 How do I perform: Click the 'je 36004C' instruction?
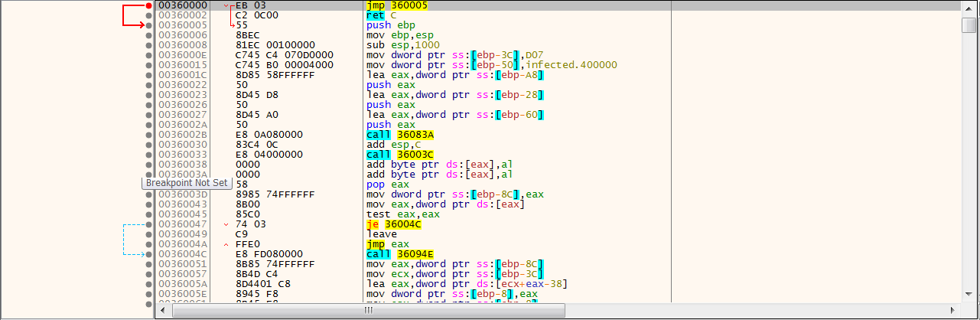click(x=394, y=224)
